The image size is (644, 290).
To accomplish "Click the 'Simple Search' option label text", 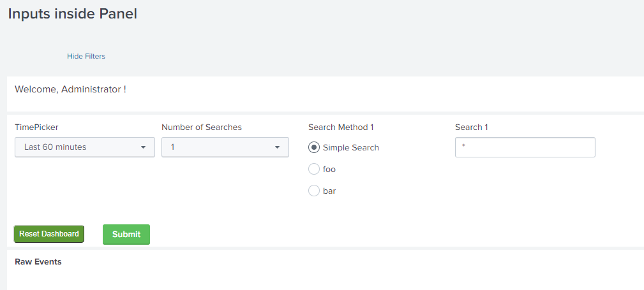I will pos(351,147).
